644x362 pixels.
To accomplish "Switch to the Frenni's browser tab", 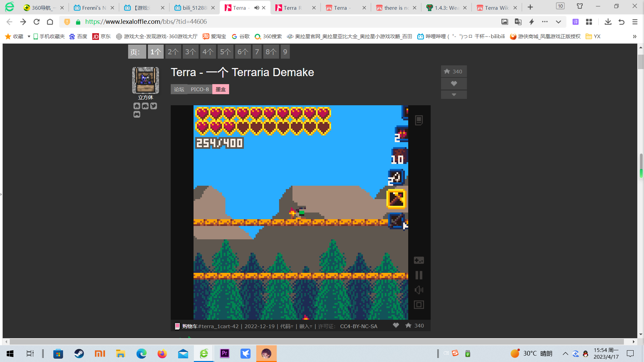I will (94, 8).
